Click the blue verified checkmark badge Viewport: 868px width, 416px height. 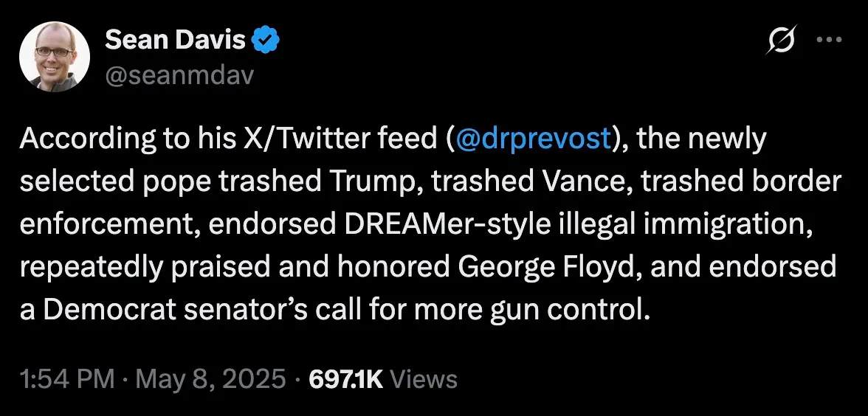pos(266,40)
